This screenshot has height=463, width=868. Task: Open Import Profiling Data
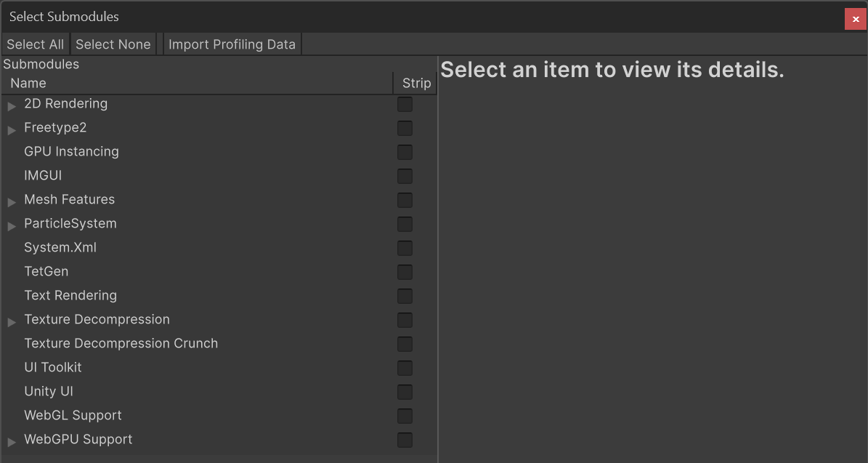[x=232, y=44]
